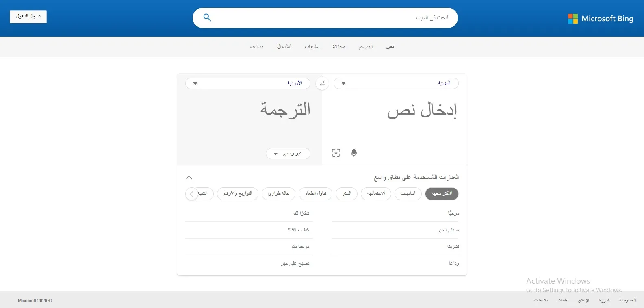Choose the phrase مرحبا بك
This screenshot has height=308, width=644.
pos(301,247)
